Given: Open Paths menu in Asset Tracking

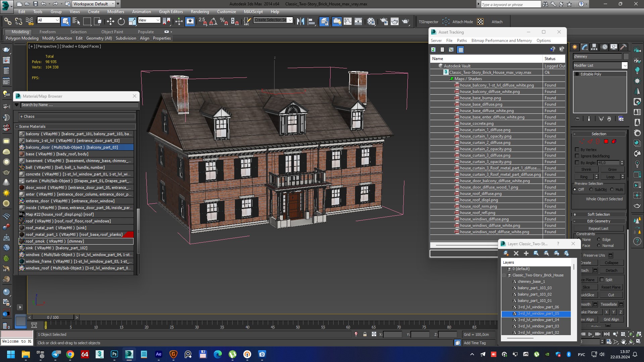Looking at the screenshot, I should click(462, 41).
